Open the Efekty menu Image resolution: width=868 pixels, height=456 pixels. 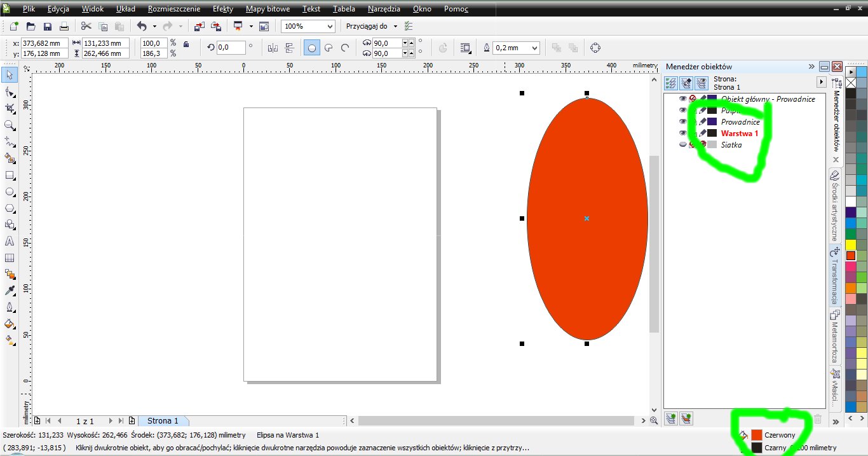[x=223, y=9]
